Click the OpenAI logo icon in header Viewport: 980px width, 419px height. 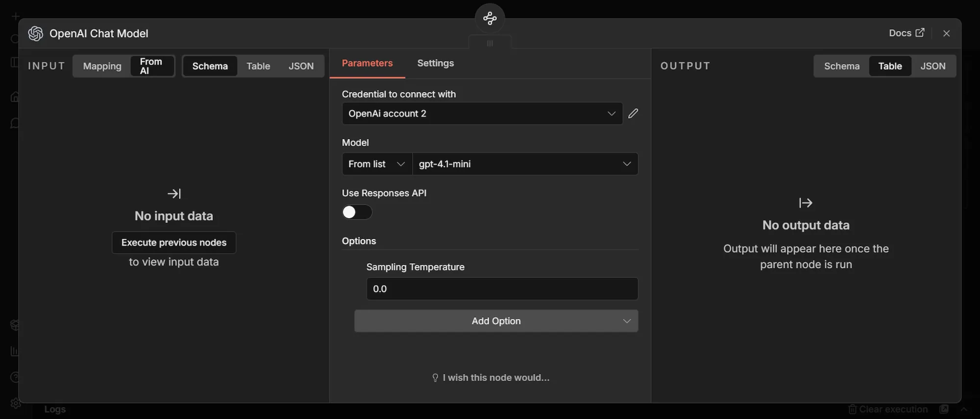[36, 33]
